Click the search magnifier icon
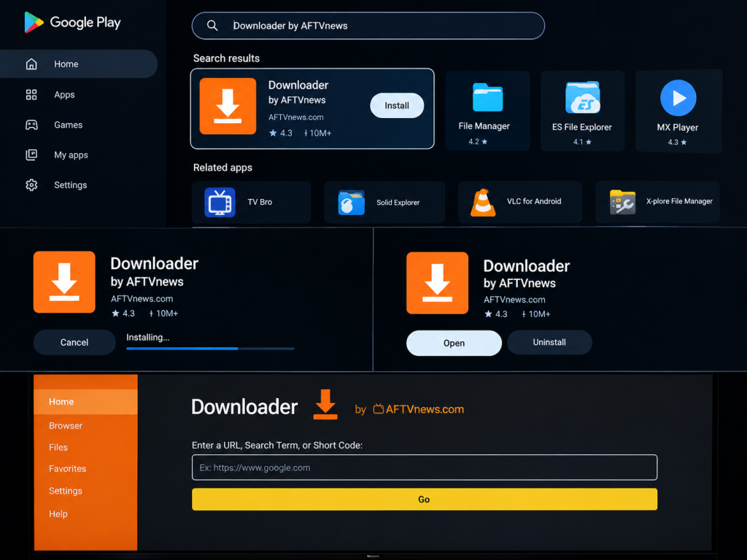This screenshot has height=560, width=747. 212,26
